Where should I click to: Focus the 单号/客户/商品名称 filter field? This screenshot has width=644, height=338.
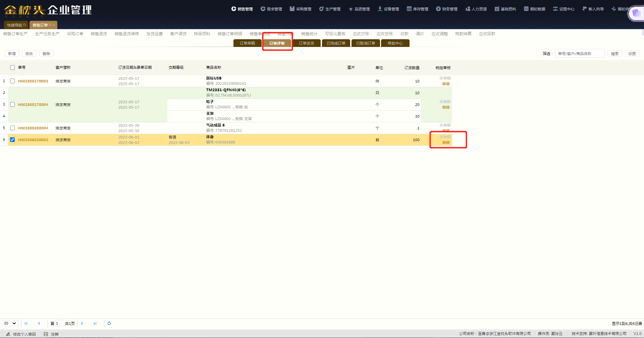click(580, 54)
